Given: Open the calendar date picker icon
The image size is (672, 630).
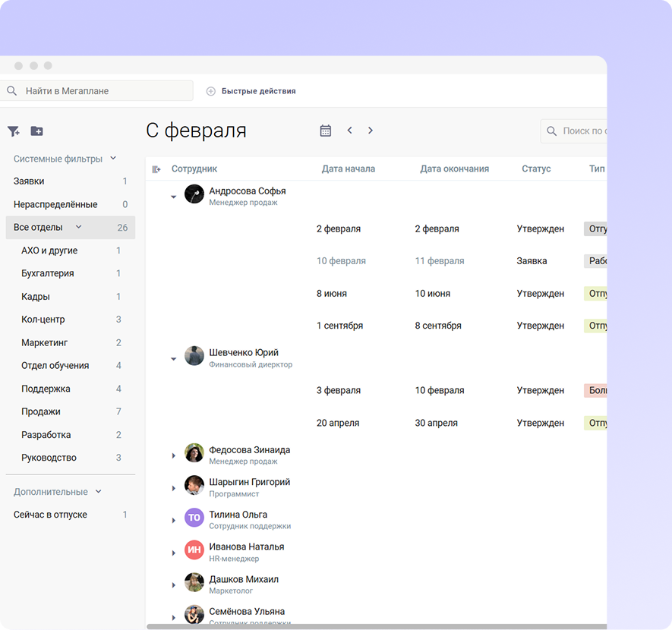Looking at the screenshot, I should tap(326, 131).
